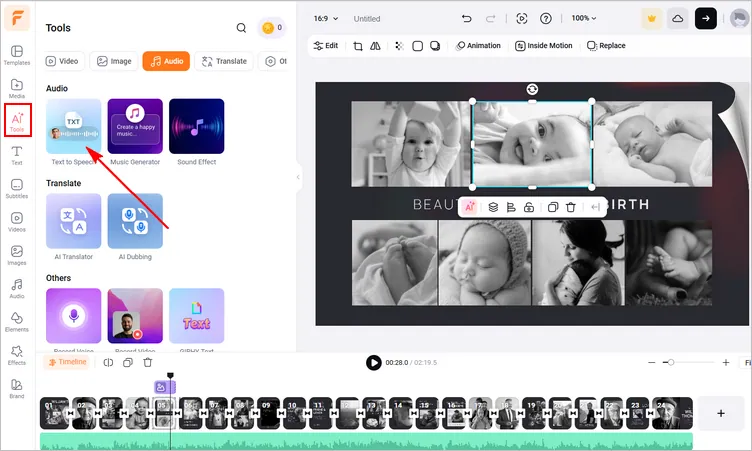Open the Subtitles sidebar panel
This screenshot has width=752, height=451.
coord(17,189)
